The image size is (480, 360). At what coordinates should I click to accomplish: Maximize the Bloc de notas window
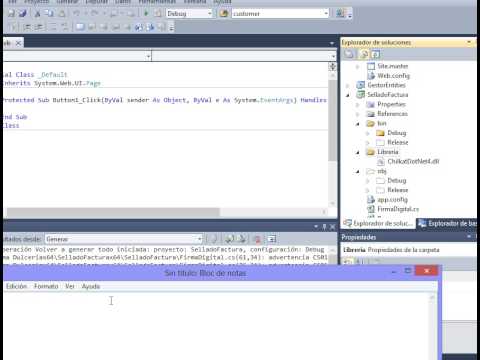coord(408,271)
